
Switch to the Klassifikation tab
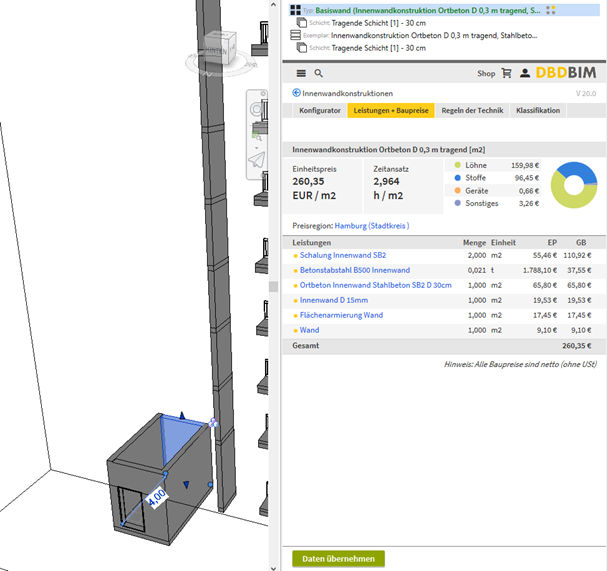point(538,110)
